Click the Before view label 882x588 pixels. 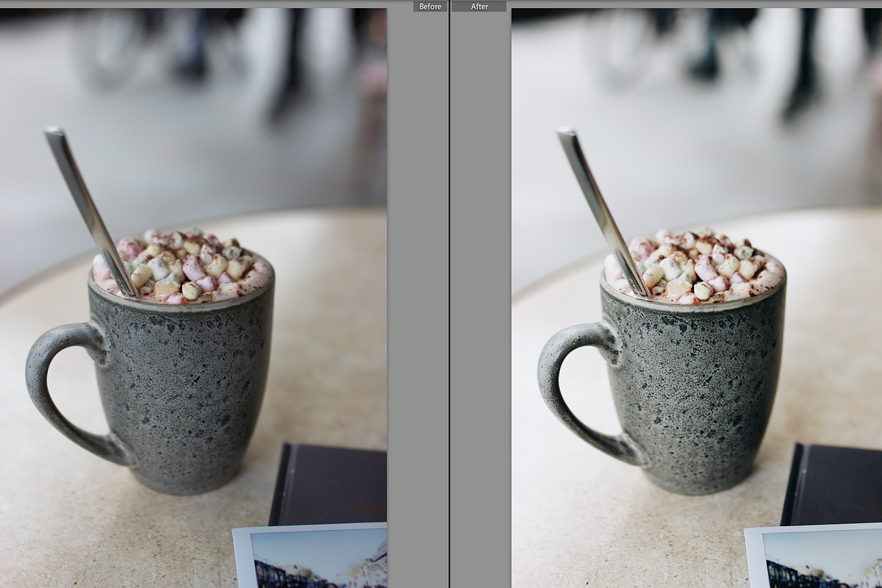tap(430, 6)
